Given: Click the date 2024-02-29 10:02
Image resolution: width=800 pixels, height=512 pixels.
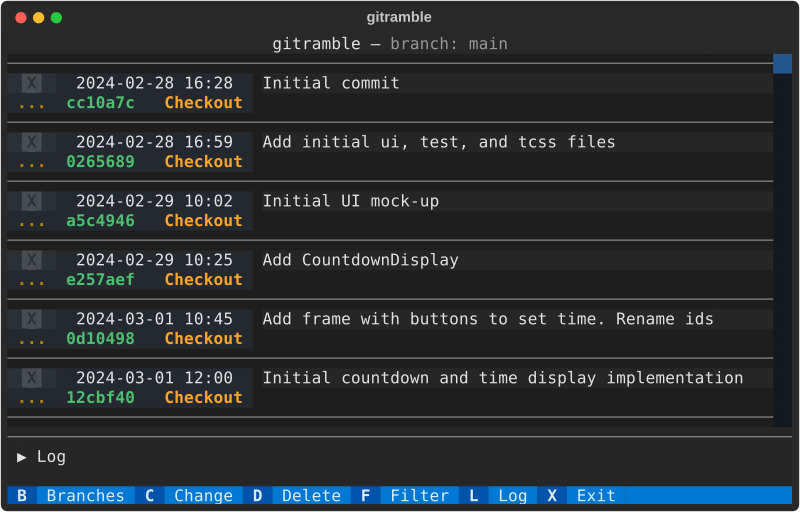Looking at the screenshot, I should click(155, 201).
